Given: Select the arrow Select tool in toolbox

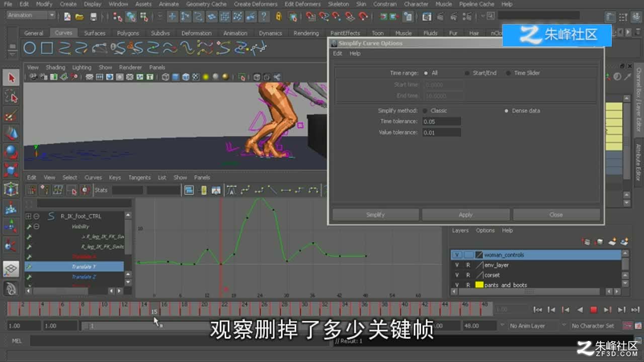Looking at the screenshot, I should coord(11,77).
